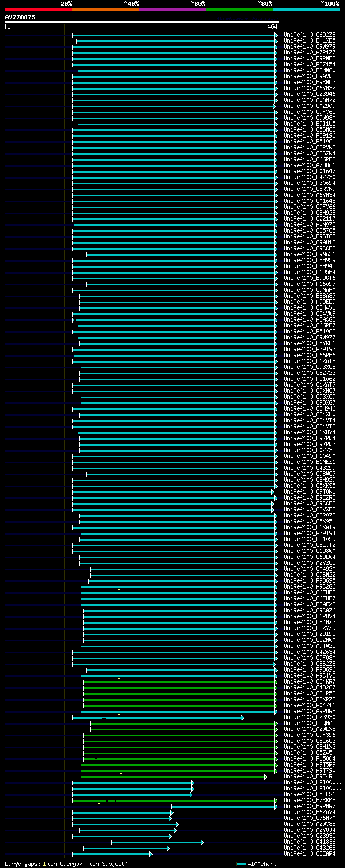
Task: Select the UniRef100_A7UH66 label
Action: tap(309, 165)
